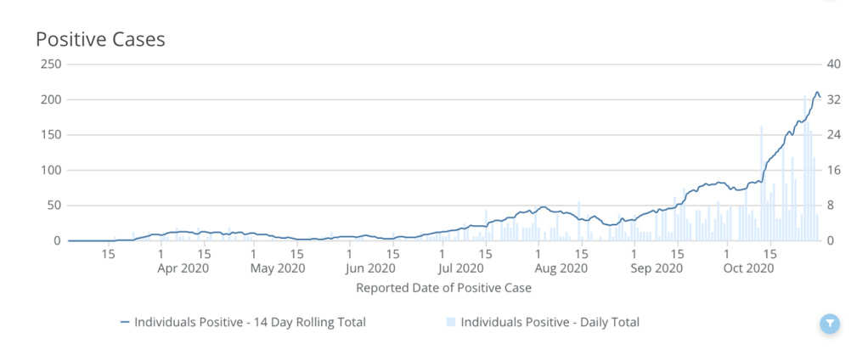Toggle the Daily Total legend entry
Screen dimensions: 868x361
(x=550, y=322)
